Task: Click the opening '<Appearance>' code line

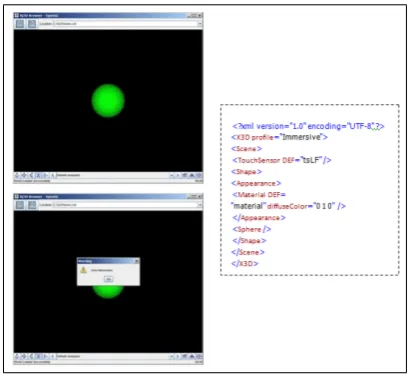Action: click(x=256, y=183)
